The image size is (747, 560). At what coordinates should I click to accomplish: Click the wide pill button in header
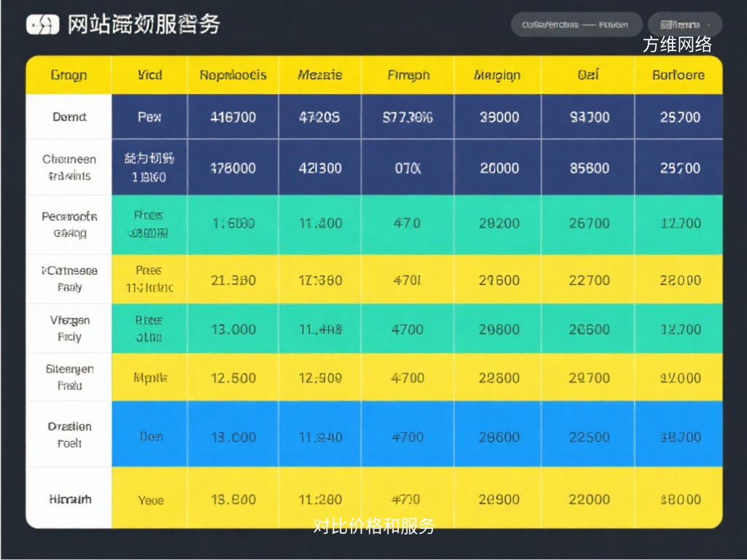click(x=576, y=25)
